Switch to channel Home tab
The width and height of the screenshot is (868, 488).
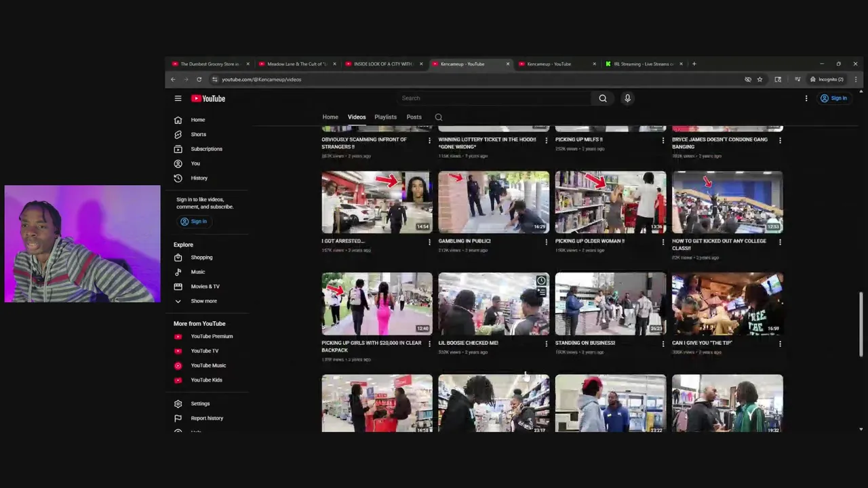pyautogui.click(x=330, y=117)
